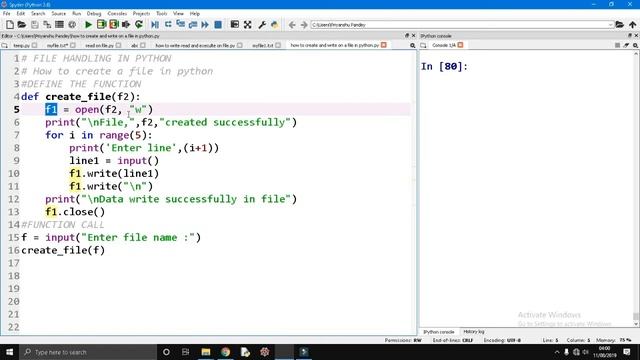Click the console tab browse icon
Screen dimensions: 640x360
pyautogui.click(x=424, y=45)
